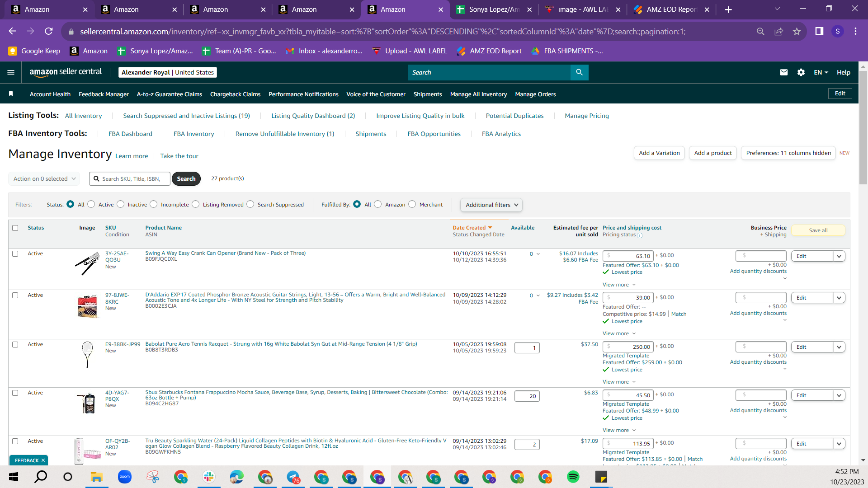The height and width of the screenshot is (488, 868).
Task: Click the Babolat tennis racquet thumbnail
Action: [87, 354]
